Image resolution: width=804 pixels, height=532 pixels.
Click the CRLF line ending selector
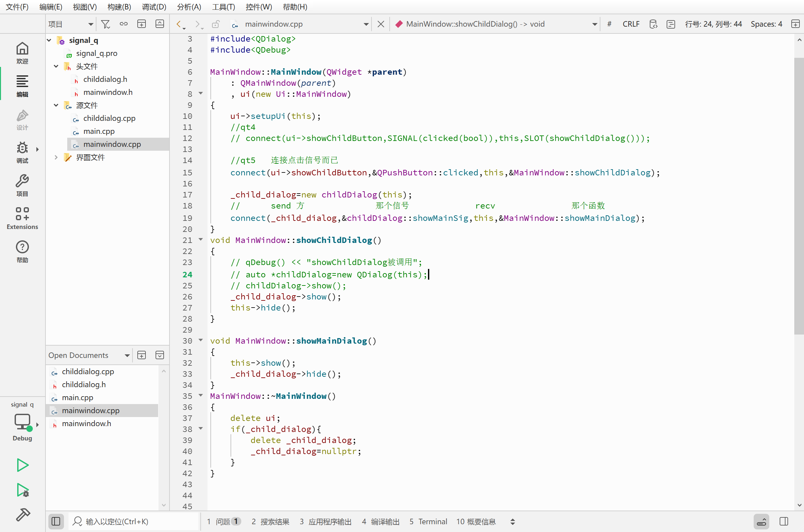(x=631, y=24)
